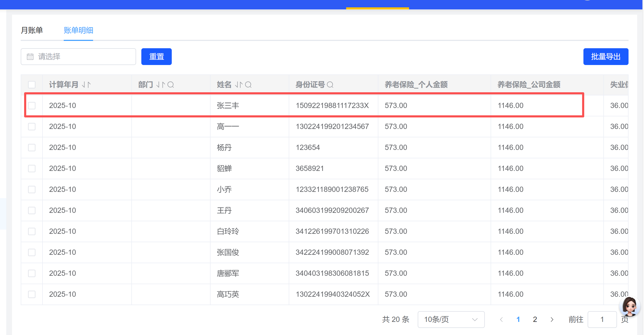Click the search icon in 部门 column header
Image resolution: width=644 pixels, height=335 pixels.
click(x=171, y=85)
